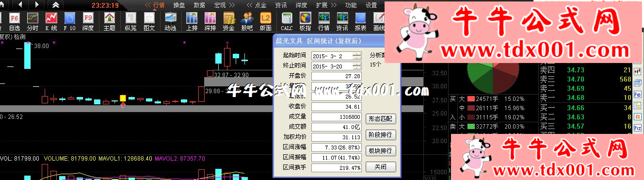Open the 板指 sector index icon
The width and height of the screenshot is (644, 180).
(x=305, y=21)
